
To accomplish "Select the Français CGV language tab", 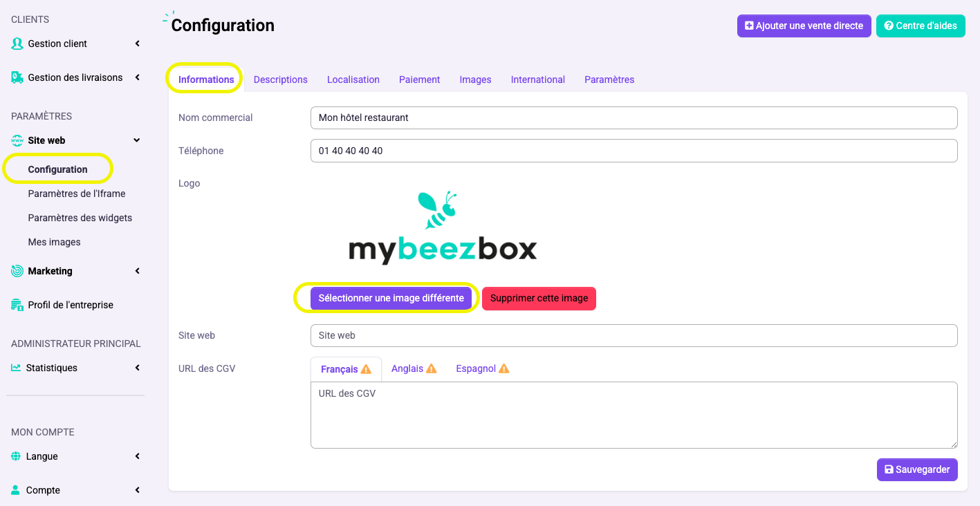I will (346, 369).
